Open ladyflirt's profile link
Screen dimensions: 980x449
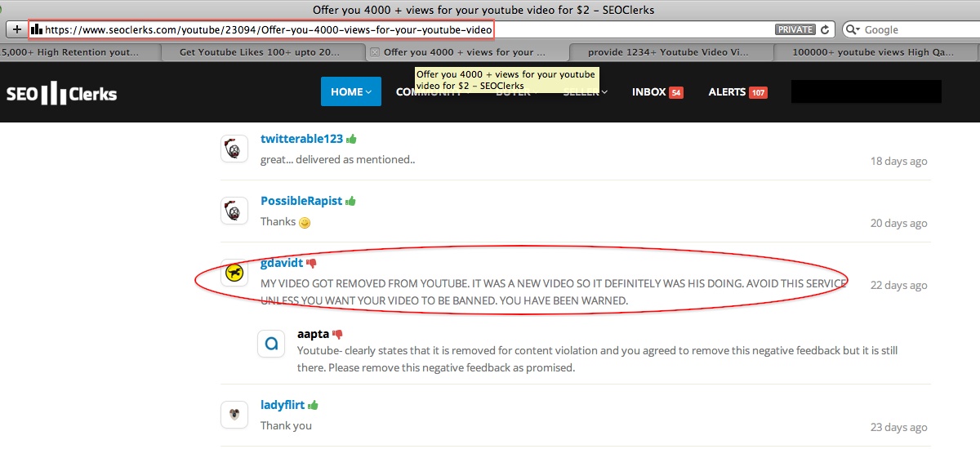coord(283,404)
